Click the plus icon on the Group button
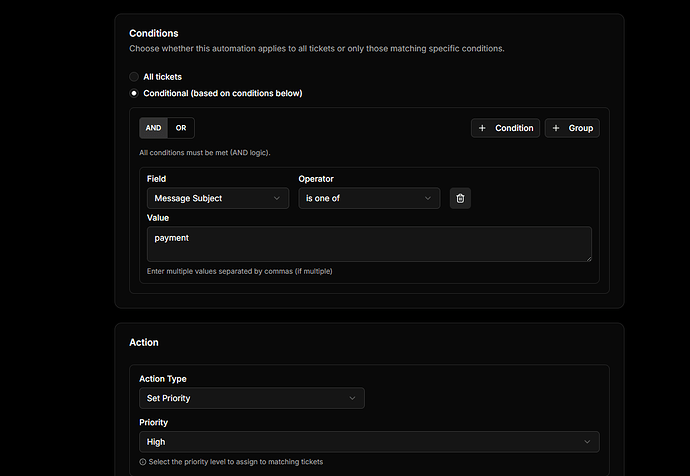The width and height of the screenshot is (690, 476). 556,128
